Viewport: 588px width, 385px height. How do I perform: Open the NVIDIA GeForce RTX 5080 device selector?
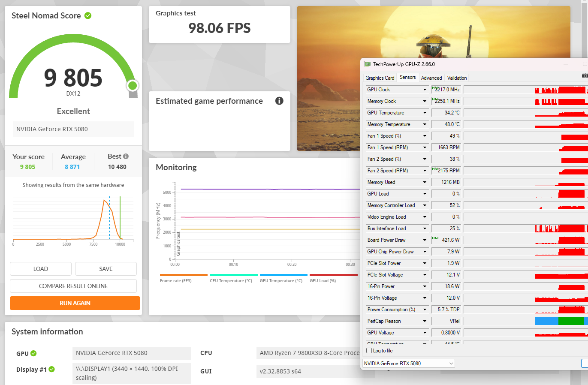pyautogui.click(x=408, y=364)
